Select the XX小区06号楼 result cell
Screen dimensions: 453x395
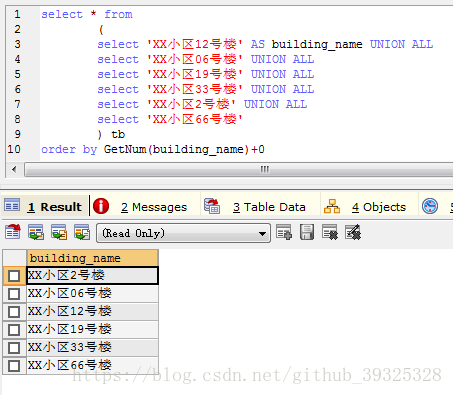pos(92,294)
